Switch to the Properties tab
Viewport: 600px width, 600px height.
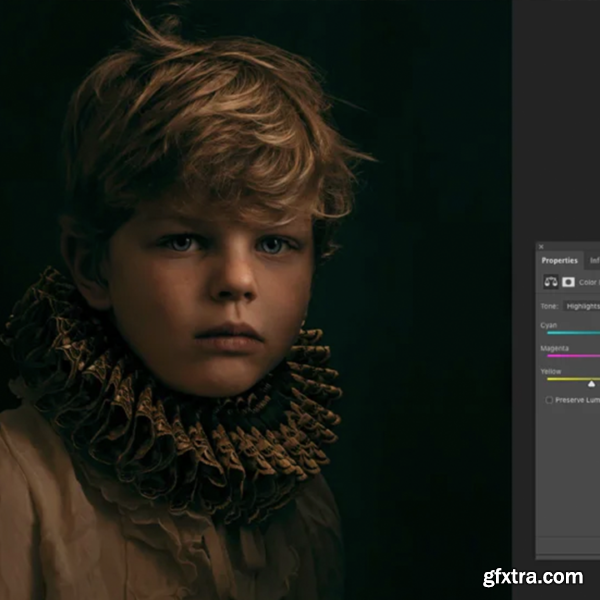560,261
